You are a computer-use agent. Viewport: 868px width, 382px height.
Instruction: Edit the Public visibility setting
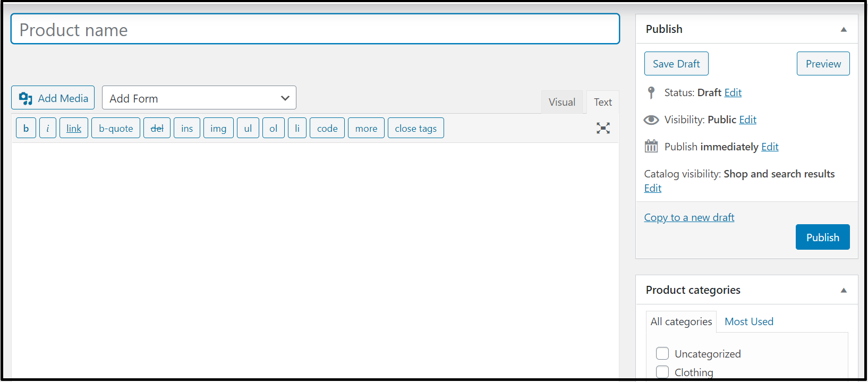pos(748,120)
